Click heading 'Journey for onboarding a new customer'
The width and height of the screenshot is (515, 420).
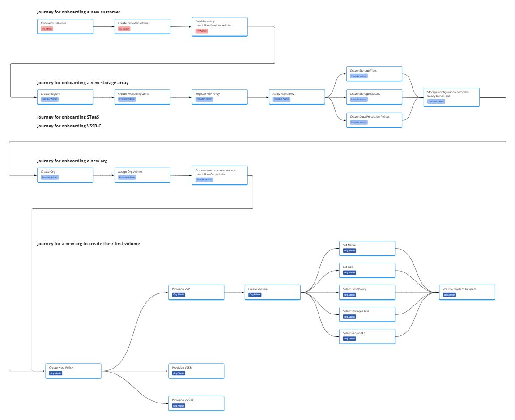pos(78,12)
